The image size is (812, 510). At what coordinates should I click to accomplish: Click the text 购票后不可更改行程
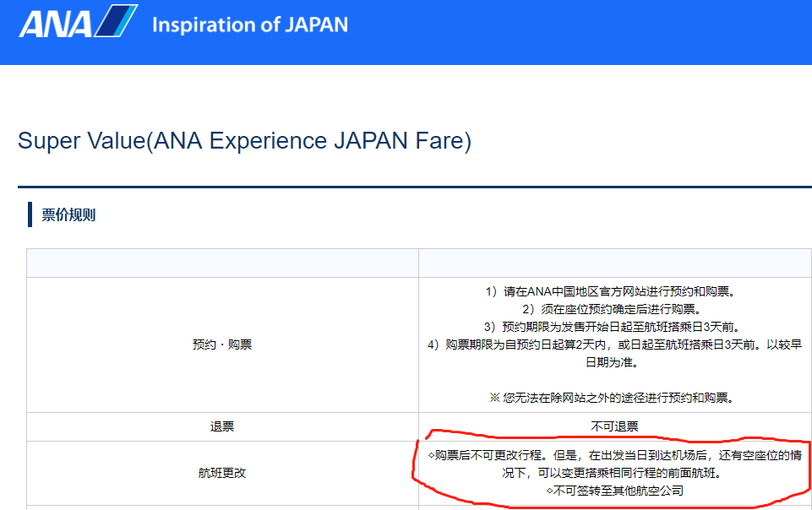[488, 455]
